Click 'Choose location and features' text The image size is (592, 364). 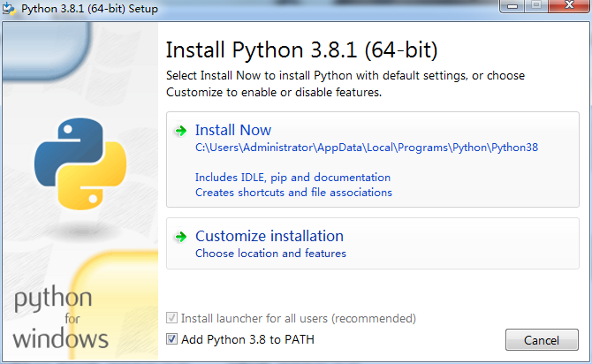tap(270, 254)
